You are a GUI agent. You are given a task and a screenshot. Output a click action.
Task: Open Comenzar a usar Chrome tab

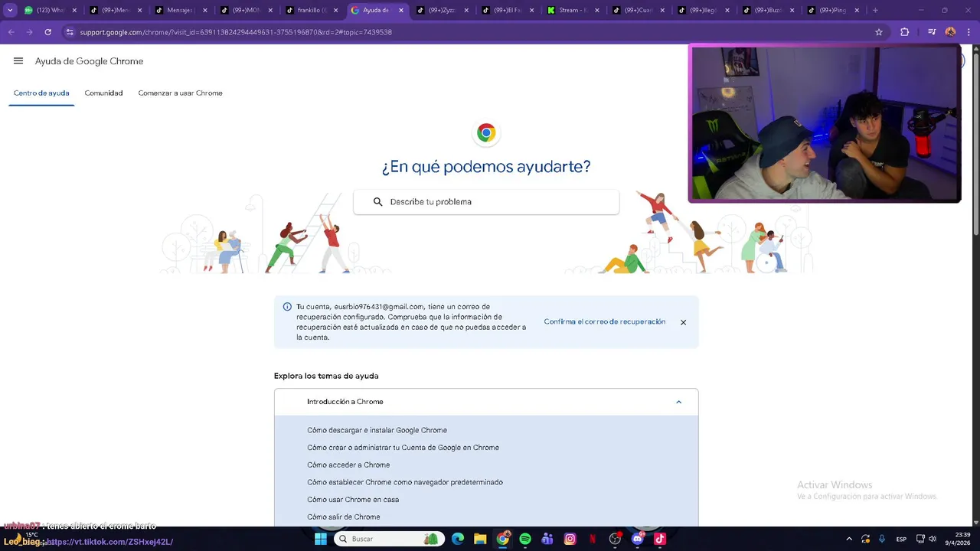[x=180, y=93]
